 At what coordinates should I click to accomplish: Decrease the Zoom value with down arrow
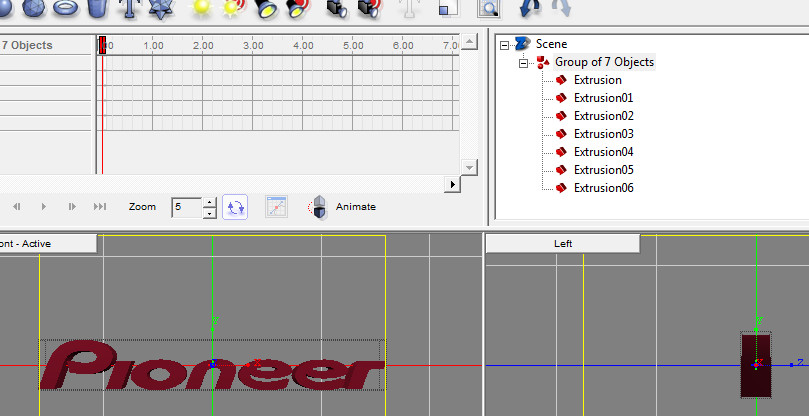[209, 213]
